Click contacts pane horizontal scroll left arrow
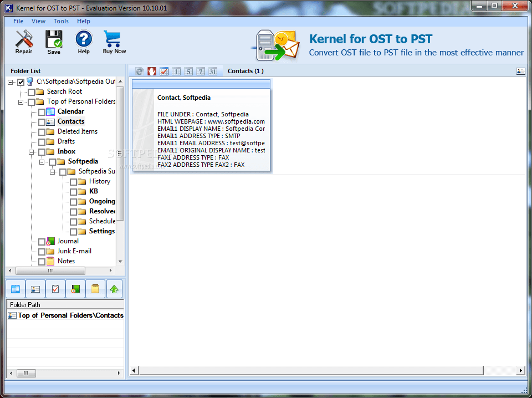 click(134, 370)
